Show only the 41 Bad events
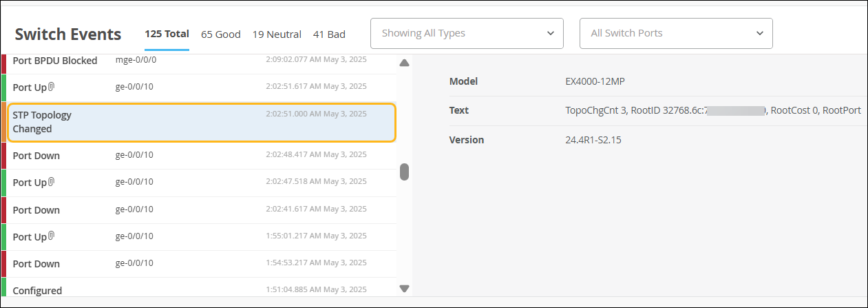This screenshot has height=308, width=868. tap(329, 34)
